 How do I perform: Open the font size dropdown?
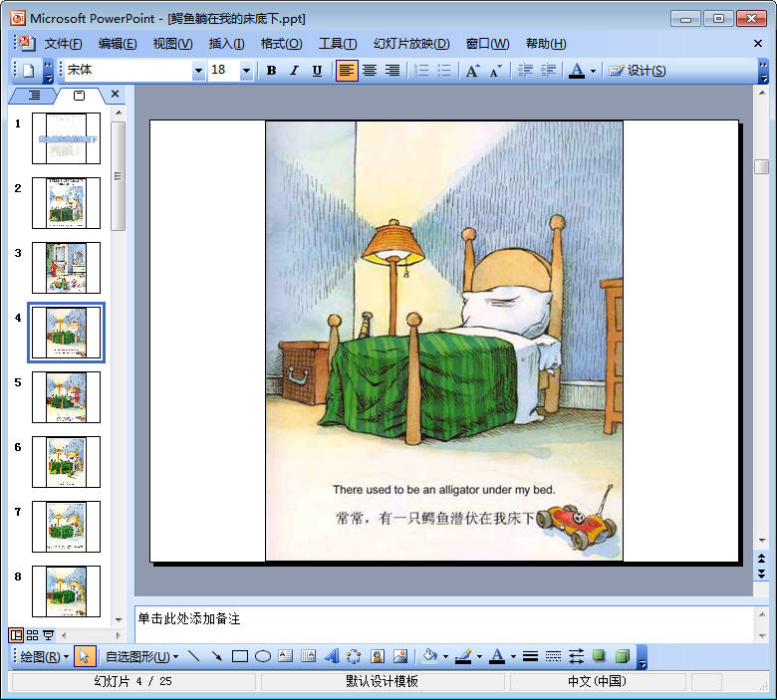(x=246, y=71)
